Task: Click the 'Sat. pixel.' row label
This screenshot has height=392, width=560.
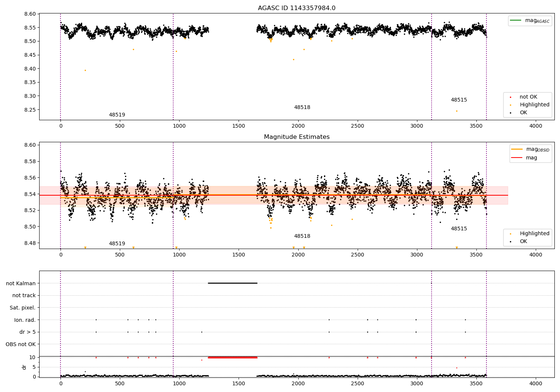Action: (x=23, y=308)
